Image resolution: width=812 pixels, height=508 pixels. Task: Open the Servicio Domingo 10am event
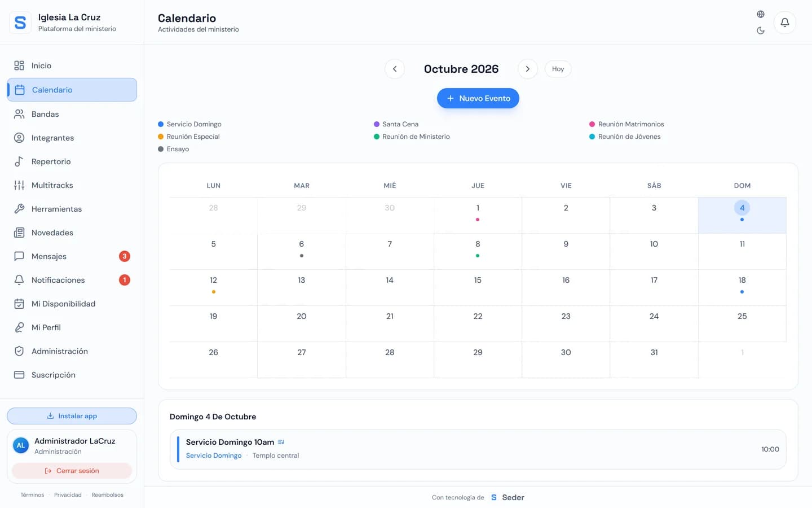[478, 449]
